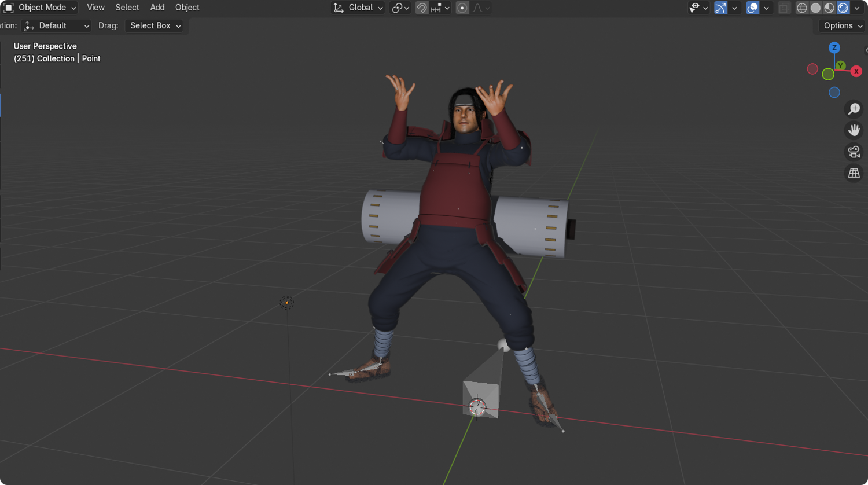Click the negative X red gizmo circle
The width and height of the screenshot is (868, 485).
(812, 69)
